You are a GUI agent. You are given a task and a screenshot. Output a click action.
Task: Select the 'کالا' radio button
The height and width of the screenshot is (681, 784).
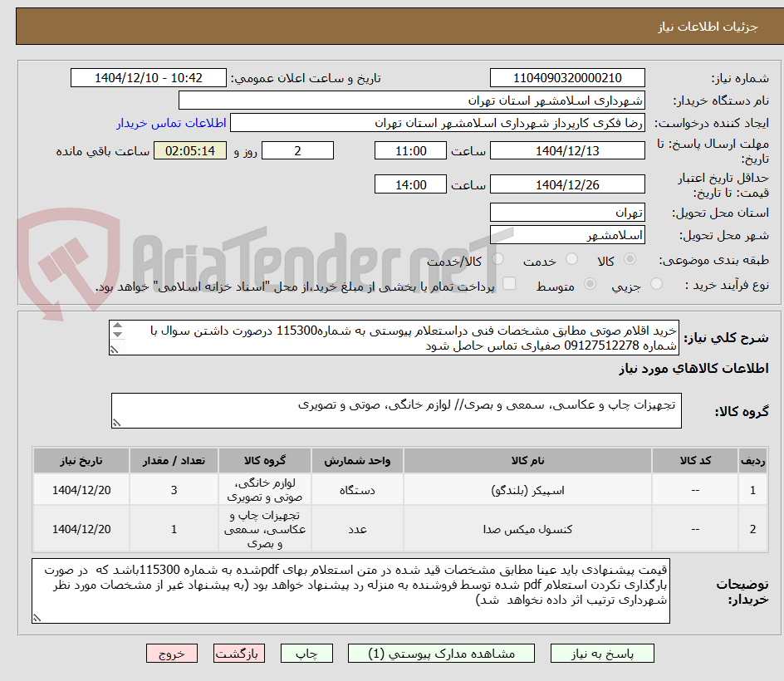click(x=630, y=259)
